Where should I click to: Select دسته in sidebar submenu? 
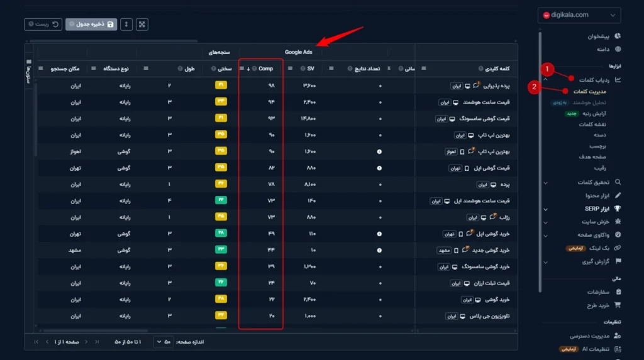599,135
